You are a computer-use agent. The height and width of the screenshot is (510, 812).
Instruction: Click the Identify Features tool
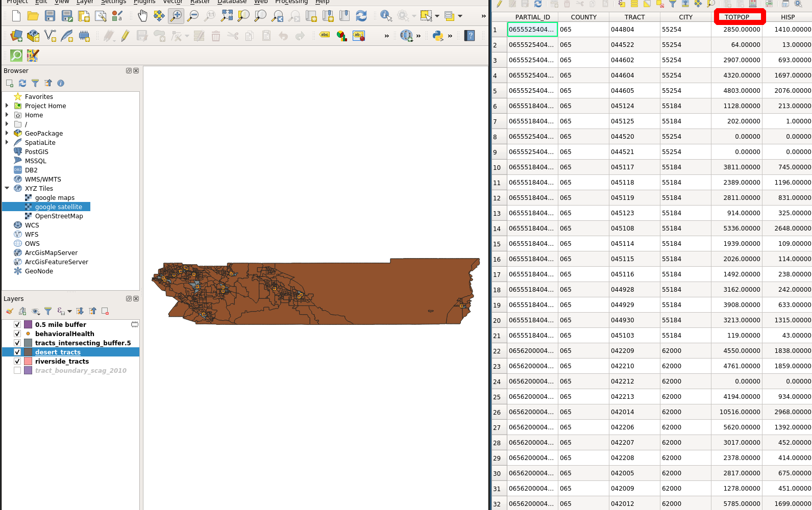386,16
